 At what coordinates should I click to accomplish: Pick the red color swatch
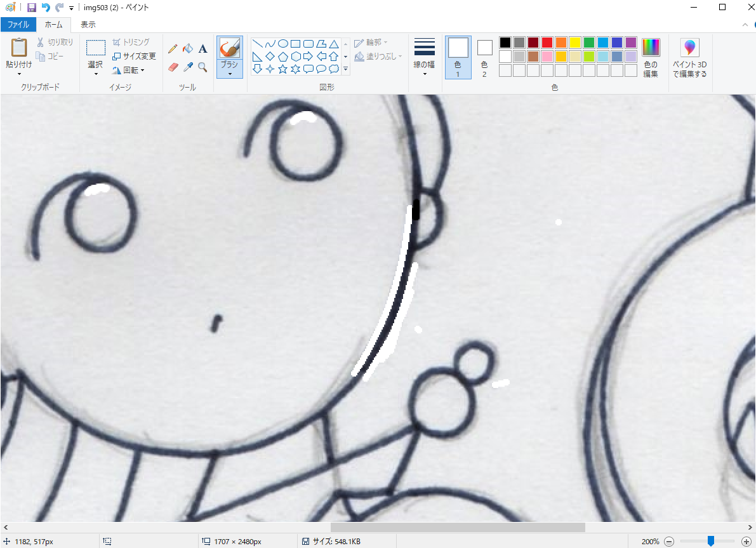tap(547, 43)
